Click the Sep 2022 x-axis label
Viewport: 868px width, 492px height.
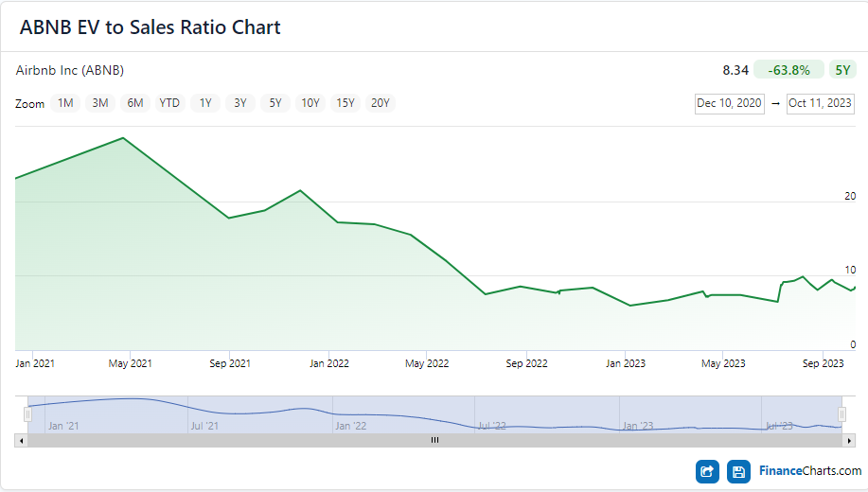[x=526, y=363]
